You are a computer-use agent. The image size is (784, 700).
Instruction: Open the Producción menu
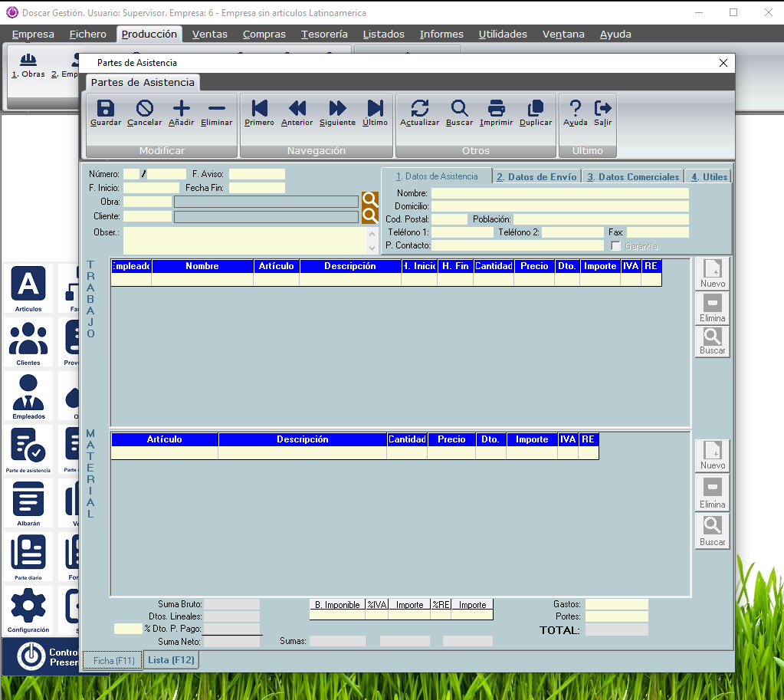[x=149, y=34]
